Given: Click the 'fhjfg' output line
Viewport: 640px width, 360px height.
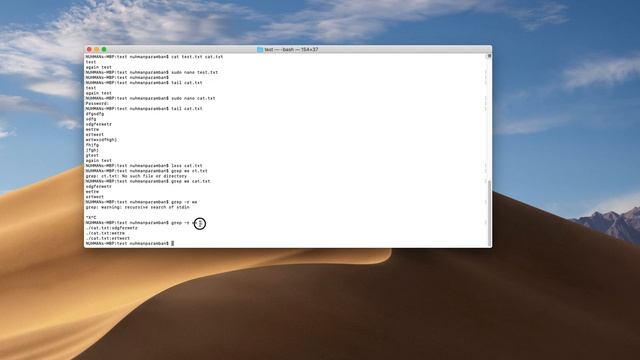Looking at the screenshot, I should (92, 145).
